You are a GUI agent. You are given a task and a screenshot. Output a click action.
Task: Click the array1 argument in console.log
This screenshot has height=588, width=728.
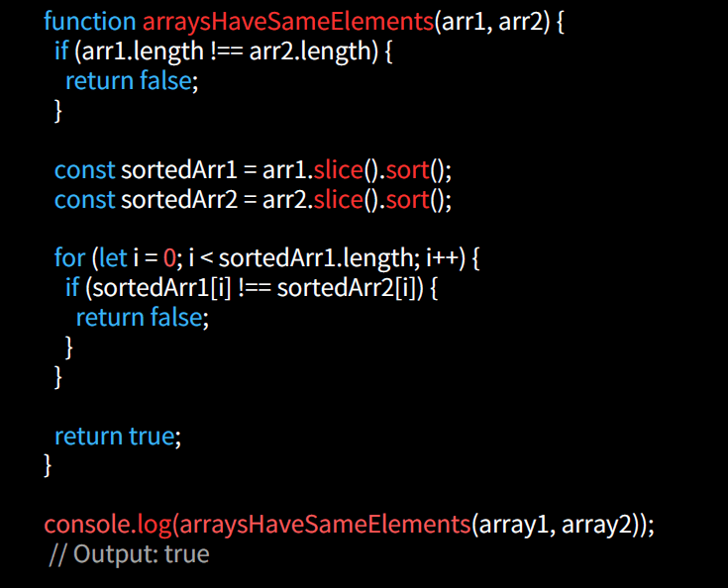click(514, 525)
